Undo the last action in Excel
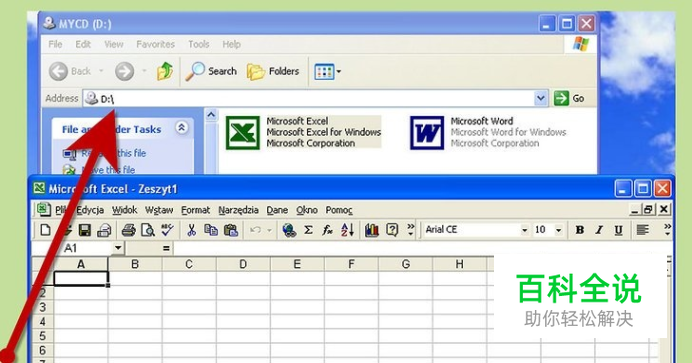Image resolution: width=692 pixels, height=363 pixels. [255, 230]
